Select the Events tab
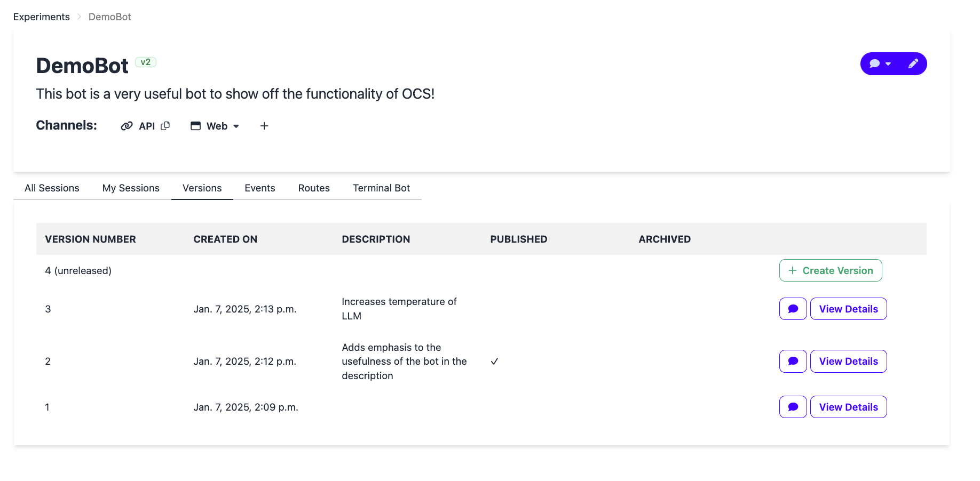This screenshot has width=980, height=481. pos(260,188)
